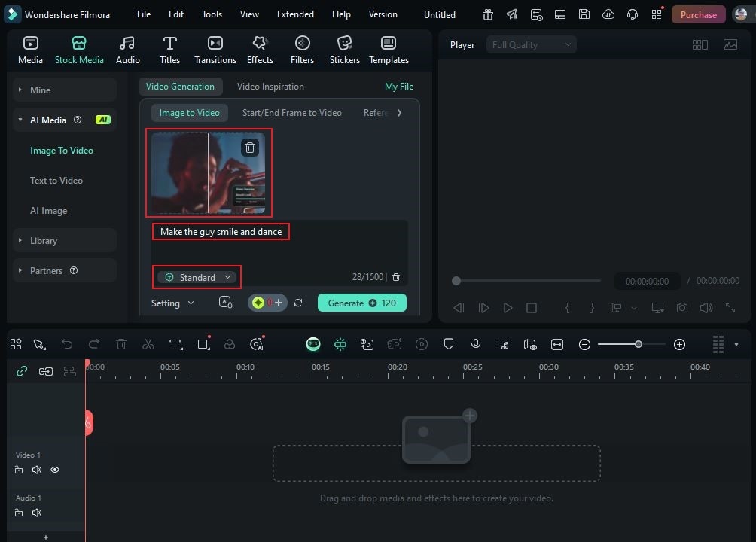Image resolution: width=756 pixels, height=542 pixels.
Task: Expand the Library section
Action: 65,240
